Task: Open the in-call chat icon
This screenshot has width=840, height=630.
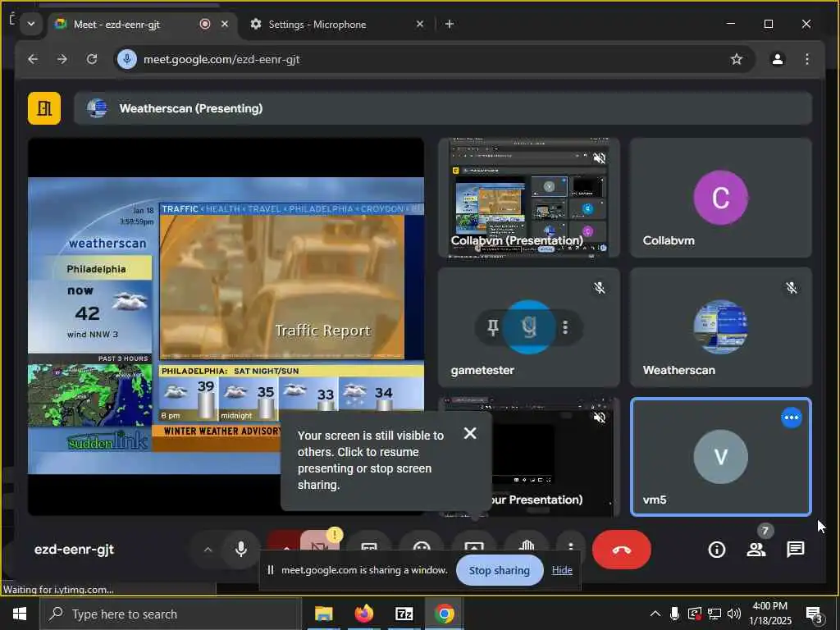Action: (x=795, y=549)
